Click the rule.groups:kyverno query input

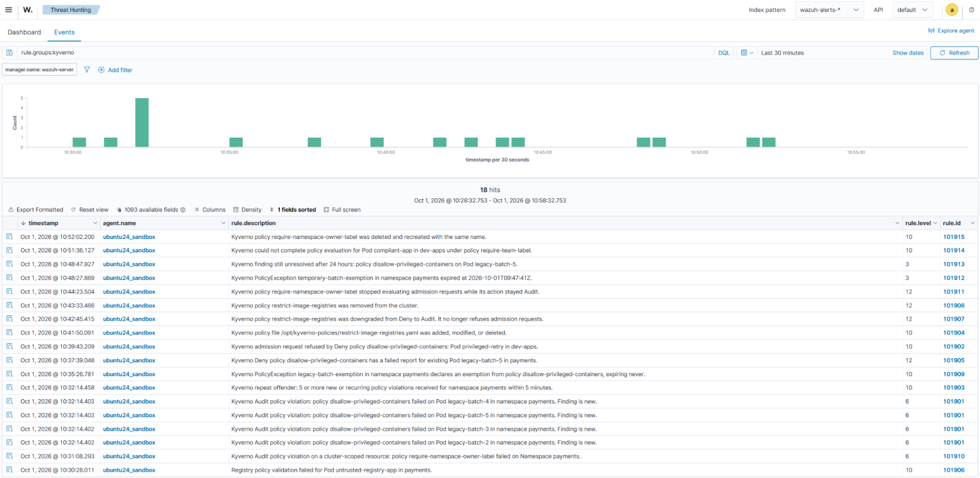coord(365,53)
